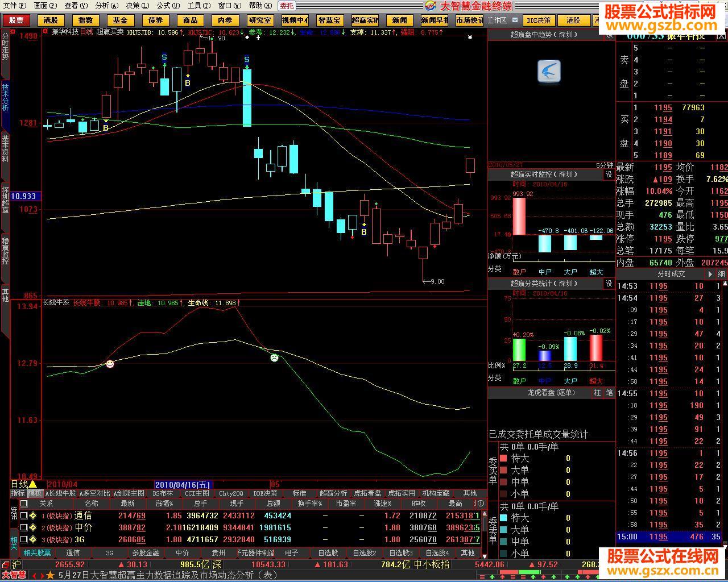This screenshot has width=728, height=582.
Task: Click the play arrow beside 分时成交
Action: 709,274
